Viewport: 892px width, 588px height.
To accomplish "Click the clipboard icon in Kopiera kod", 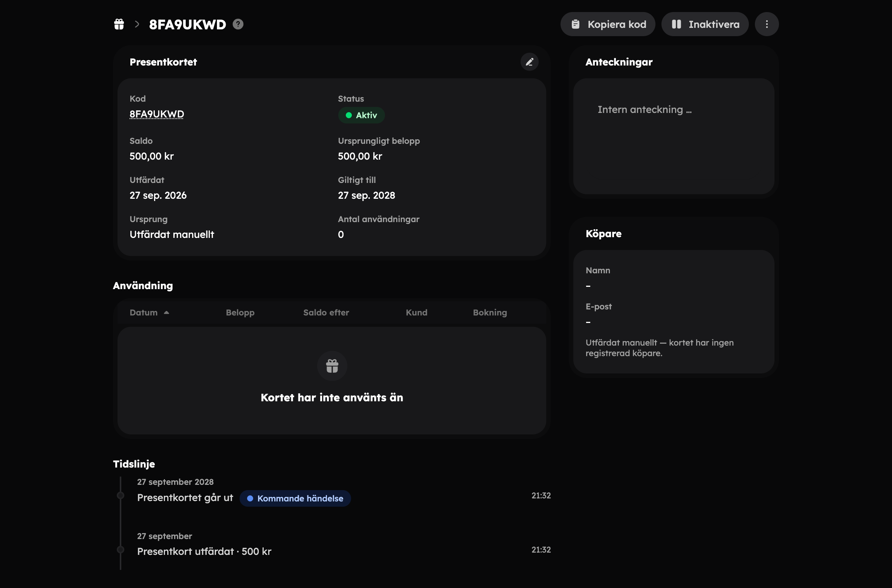I will tap(576, 24).
